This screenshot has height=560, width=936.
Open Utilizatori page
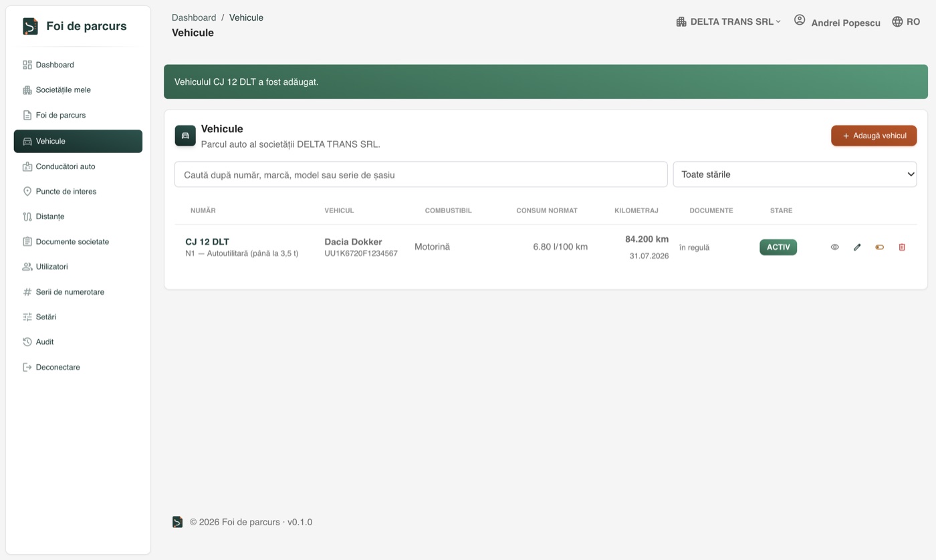coord(78,267)
